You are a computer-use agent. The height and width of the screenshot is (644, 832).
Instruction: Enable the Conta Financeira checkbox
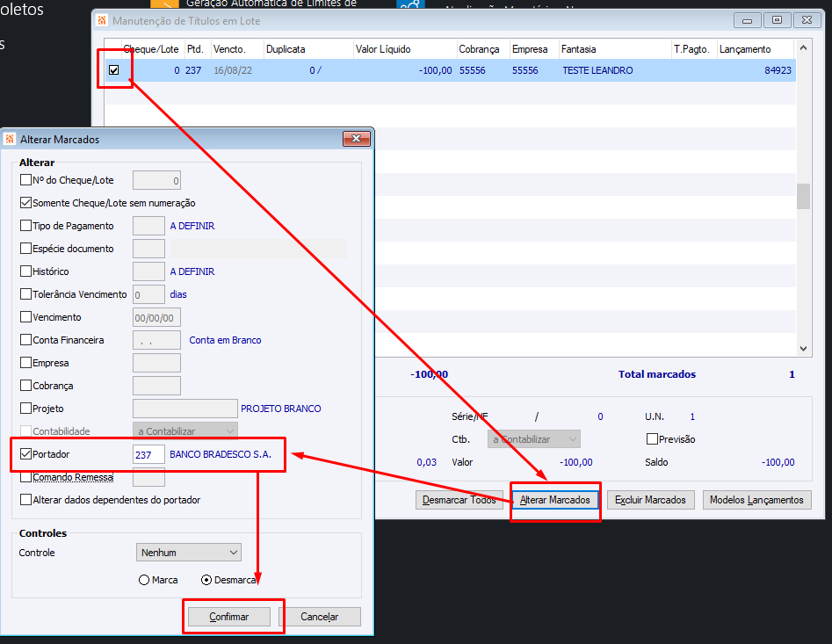tap(25, 339)
